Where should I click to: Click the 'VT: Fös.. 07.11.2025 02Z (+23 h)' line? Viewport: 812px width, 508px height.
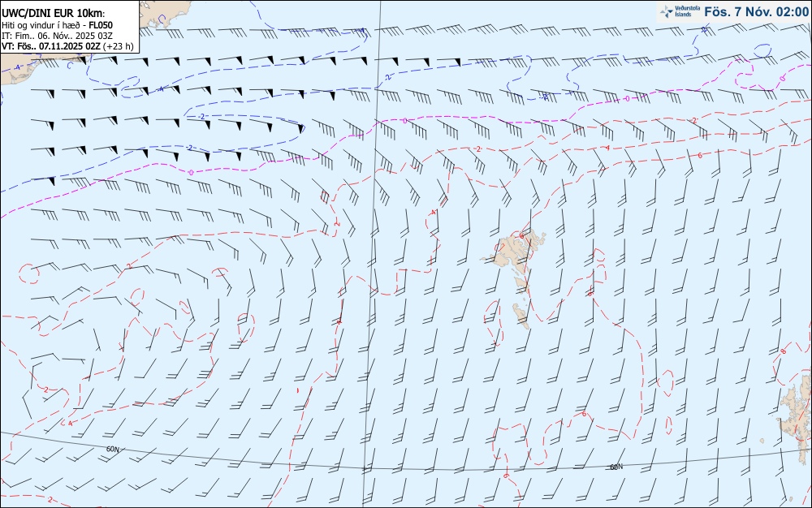pyautogui.click(x=67, y=46)
